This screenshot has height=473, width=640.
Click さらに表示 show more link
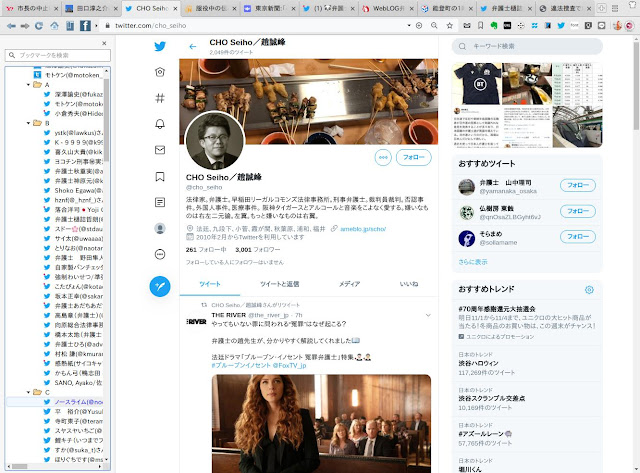point(473,262)
